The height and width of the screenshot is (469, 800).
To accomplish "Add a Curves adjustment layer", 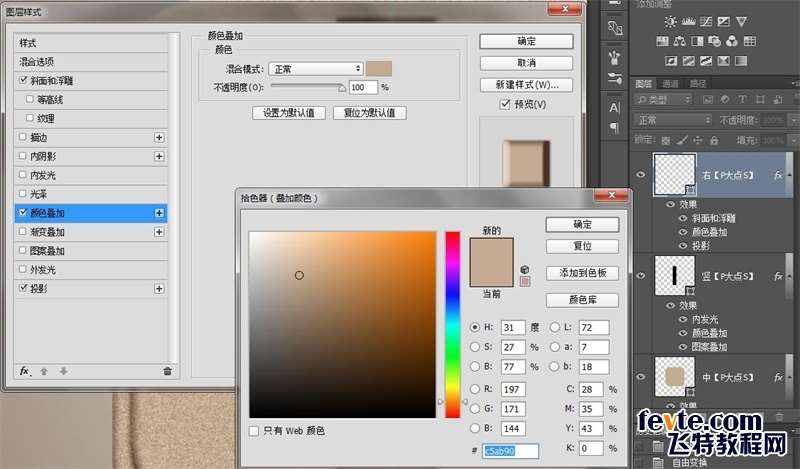I will tap(706, 21).
